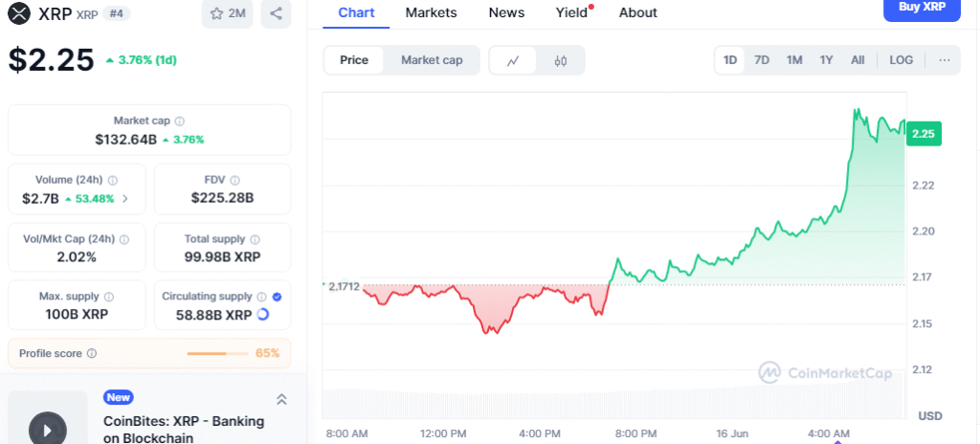
Task: Select the Price toggle
Action: (x=354, y=60)
